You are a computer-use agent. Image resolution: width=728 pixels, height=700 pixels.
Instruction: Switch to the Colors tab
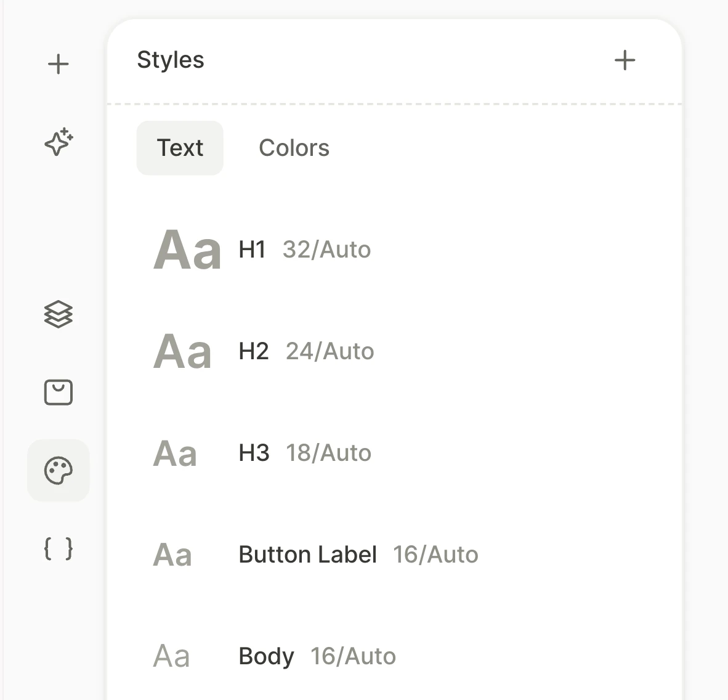(x=294, y=148)
